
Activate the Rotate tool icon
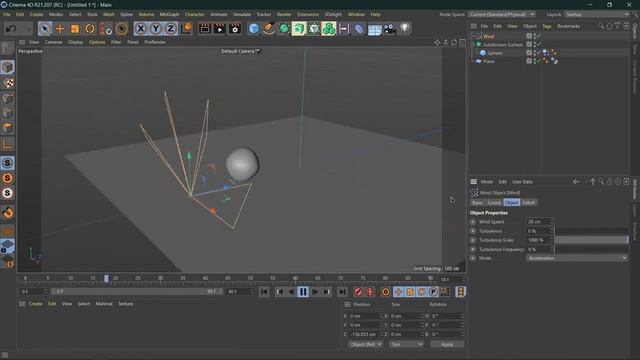point(90,29)
